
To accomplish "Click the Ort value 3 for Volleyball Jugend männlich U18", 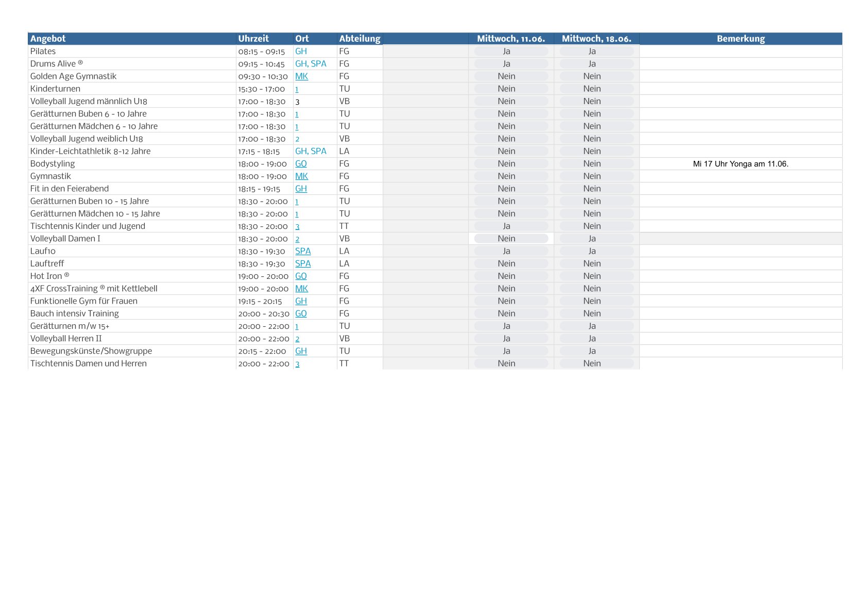I will point(297,102).
